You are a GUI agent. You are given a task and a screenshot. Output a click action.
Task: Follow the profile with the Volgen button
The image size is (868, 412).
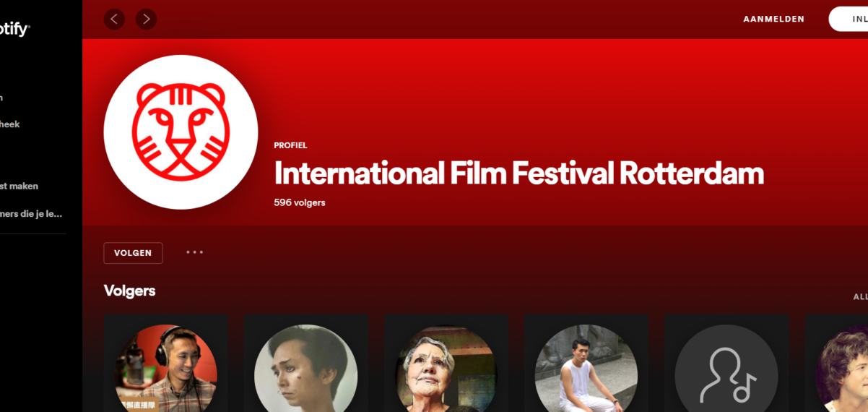(133, 253)
